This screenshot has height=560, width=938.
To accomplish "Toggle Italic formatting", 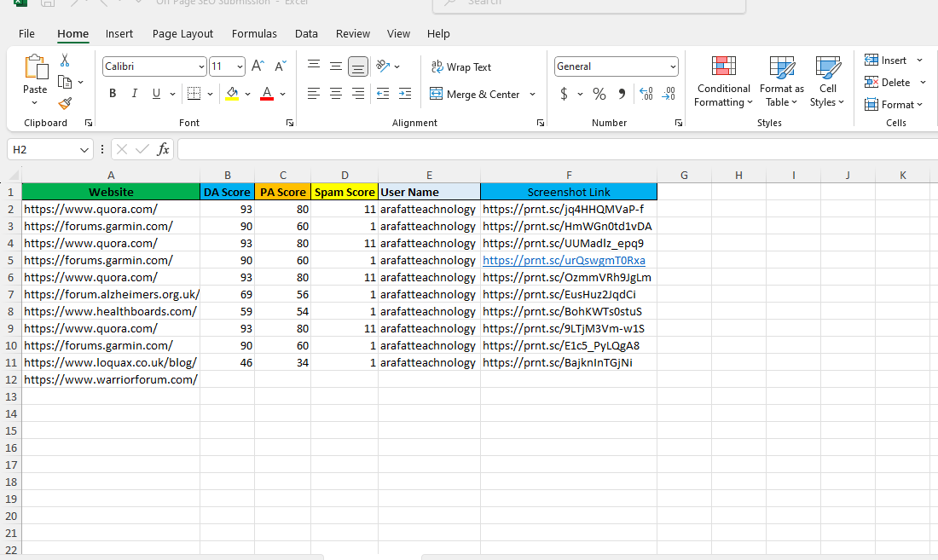I will pos(135,93).
